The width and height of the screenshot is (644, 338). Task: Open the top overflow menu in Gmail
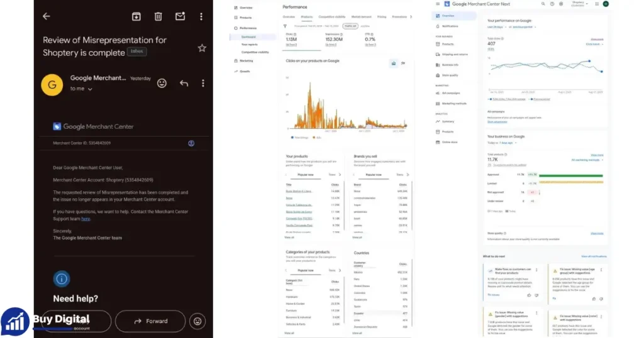201,16
